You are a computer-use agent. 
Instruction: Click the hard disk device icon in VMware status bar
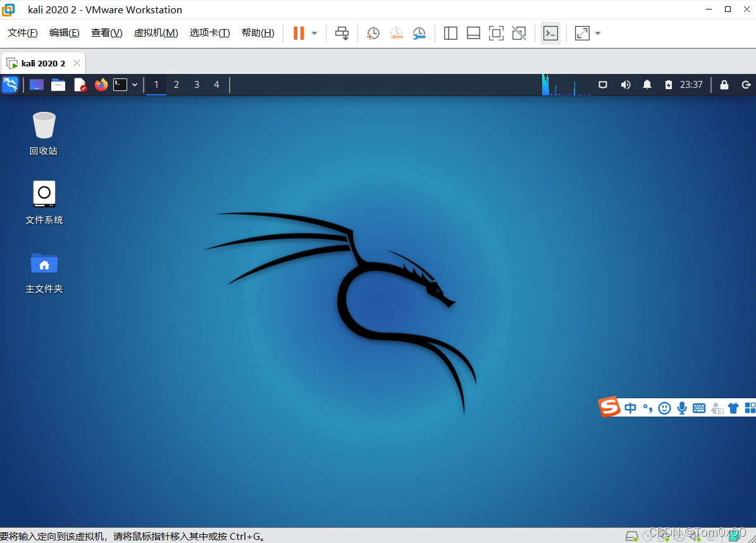click(x=631, y=536)
